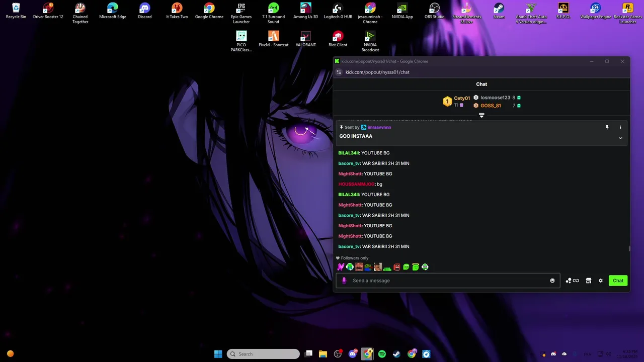644x362 pixels.
Task: Click username GOSS_81 on the leaderboard
Action: click(x=491, y=106)
